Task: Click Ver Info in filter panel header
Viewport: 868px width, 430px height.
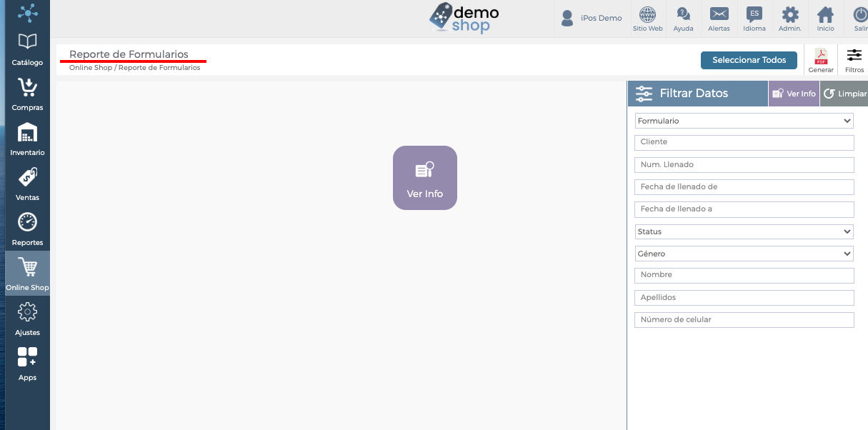Action: (794, 94)
